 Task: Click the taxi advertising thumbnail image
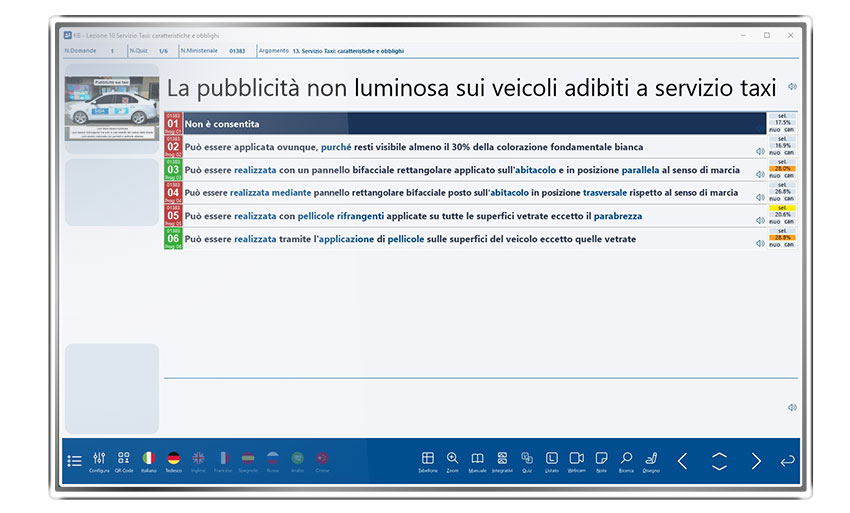111,109
